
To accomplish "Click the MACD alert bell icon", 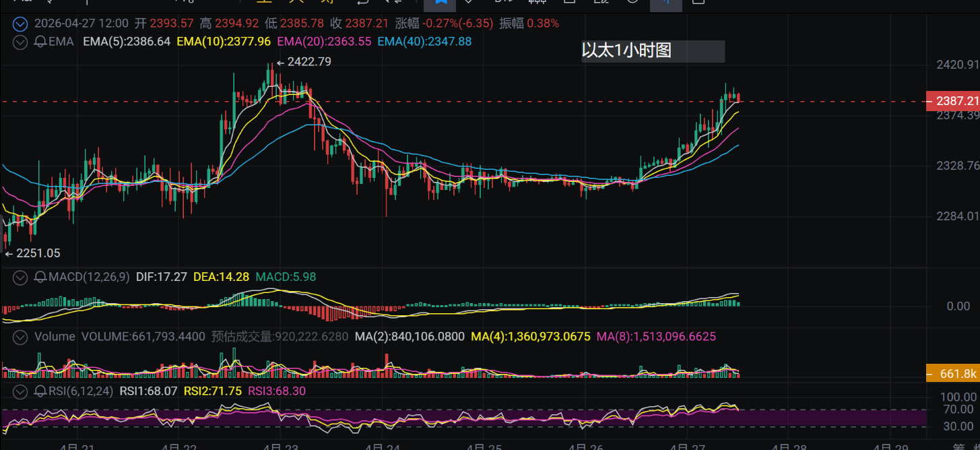I will point(40,277).
